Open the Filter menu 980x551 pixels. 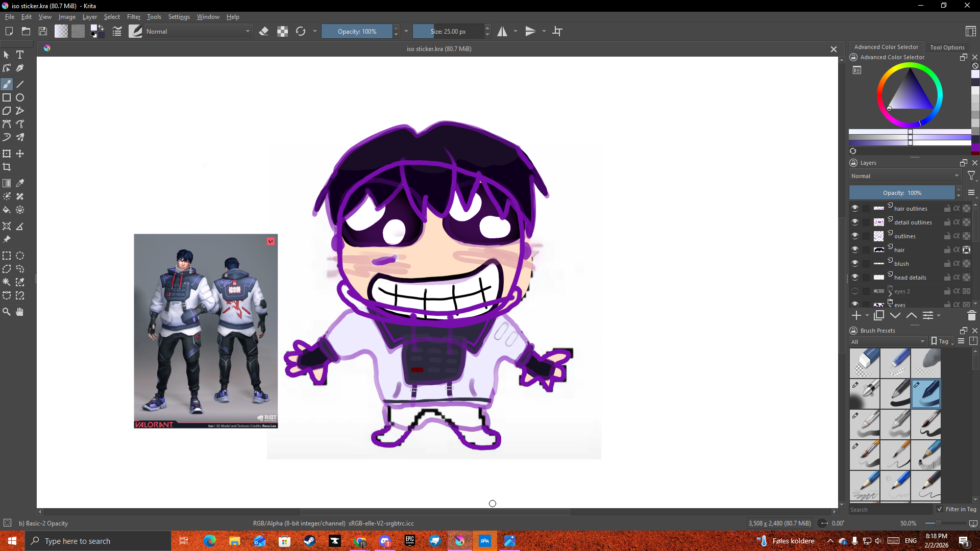(133, 16)
